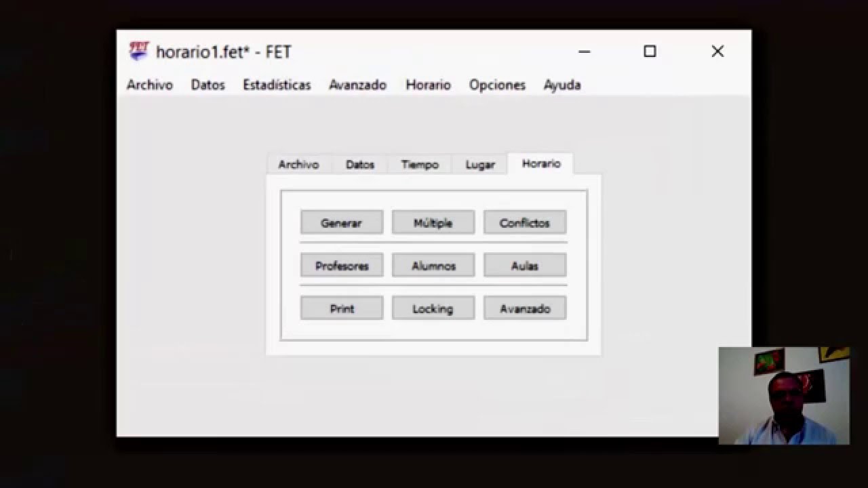This screenshot has height=488, width=868.
Task: View the Aulas timetable
Action: (525, 266)
